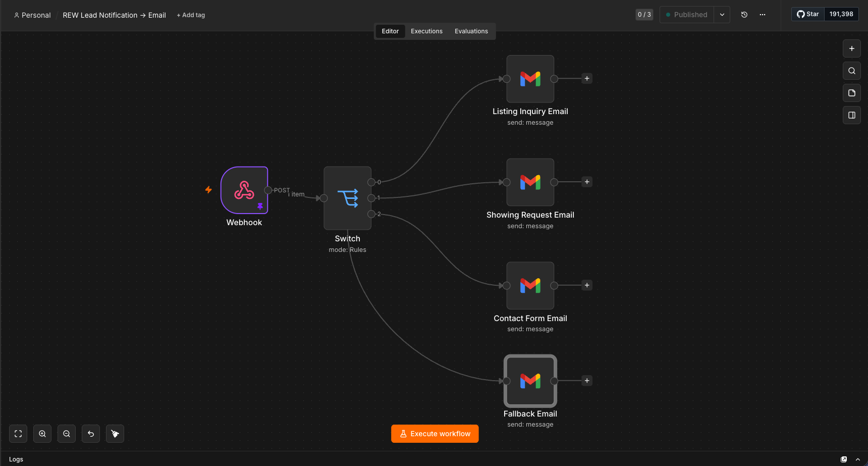Switch to the Executions tab

(426, 31)
